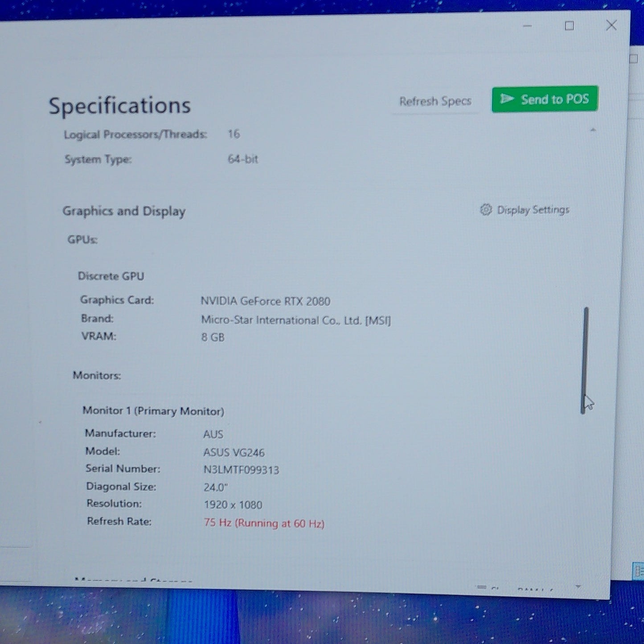Select the Graphics Card: label

117,300
